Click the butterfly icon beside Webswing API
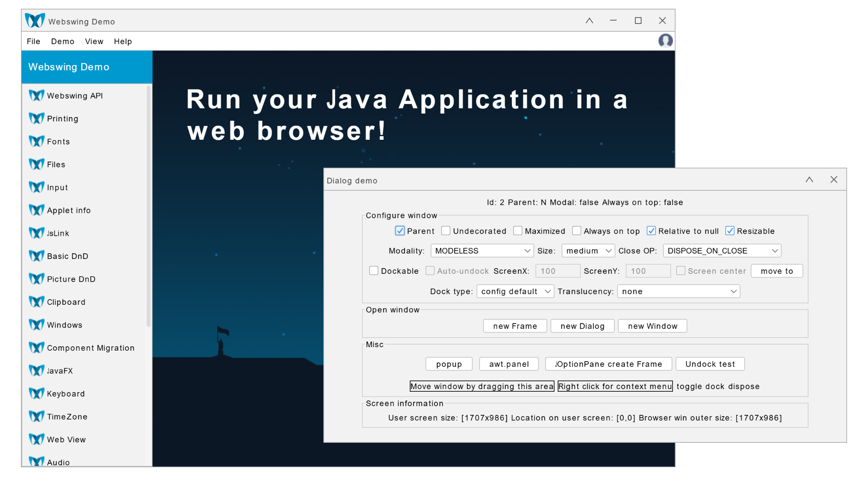 pyautogui.click(x=37, y=95)
